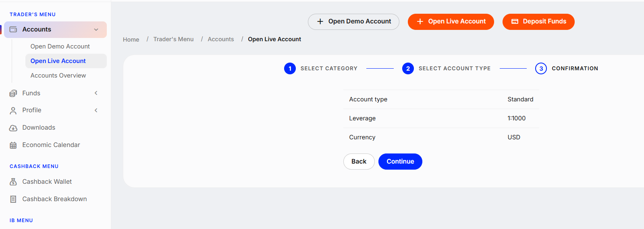
Task: Click step 2 Select Account Type circle
Action: click(x=408, y=69)
